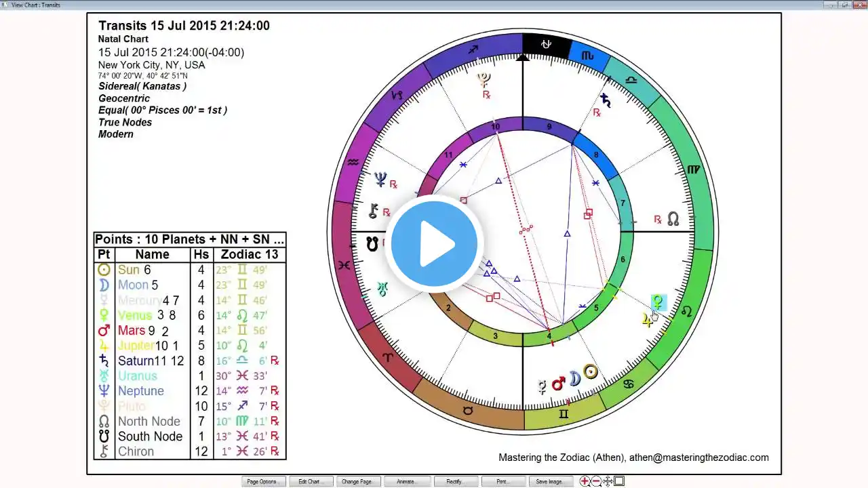Image resolution: width=868 pixels, height=488 pixels.
Task: Select Chiron key glyph on chart wheel
Action: 373,211
